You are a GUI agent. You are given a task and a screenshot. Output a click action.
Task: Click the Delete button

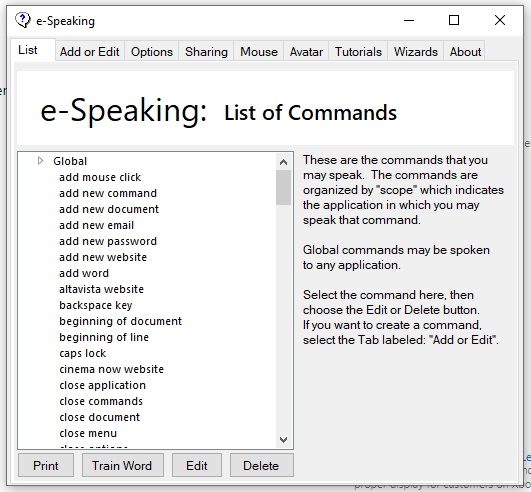click(x=261, y=465)
